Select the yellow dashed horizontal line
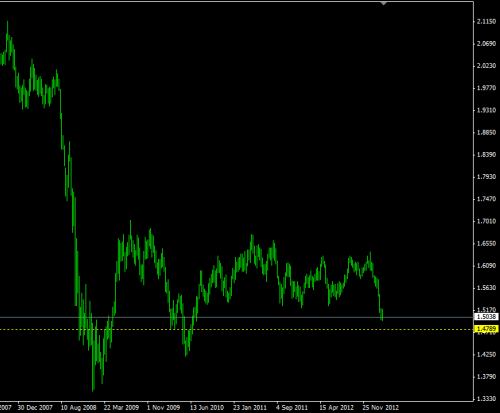Screen dimensions: 500x413 pyautogui.click(x=237, y=329)
